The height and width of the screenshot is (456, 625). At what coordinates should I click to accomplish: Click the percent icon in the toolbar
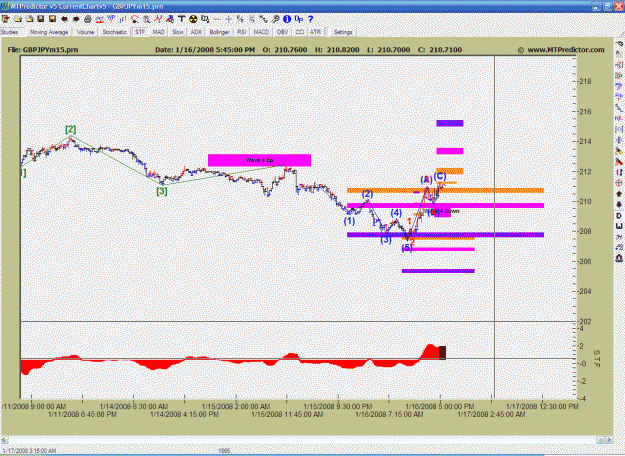(240, 19)
